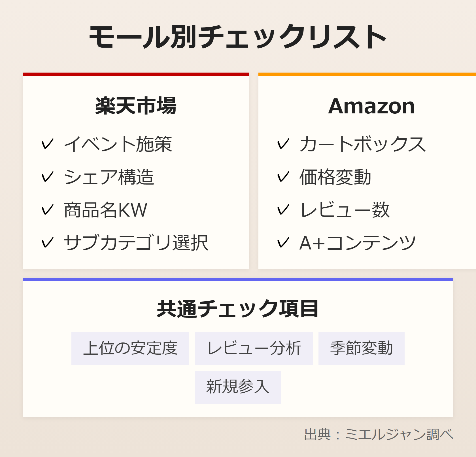Click the Amazon card heading
This screenshot has height=457, width=476.
coord(371,106)
